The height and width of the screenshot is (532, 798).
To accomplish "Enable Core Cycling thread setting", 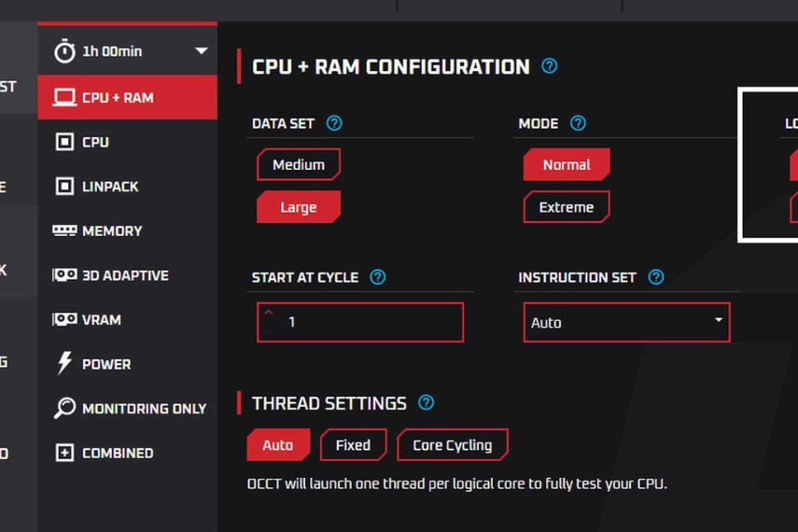I will pos(452,445).
